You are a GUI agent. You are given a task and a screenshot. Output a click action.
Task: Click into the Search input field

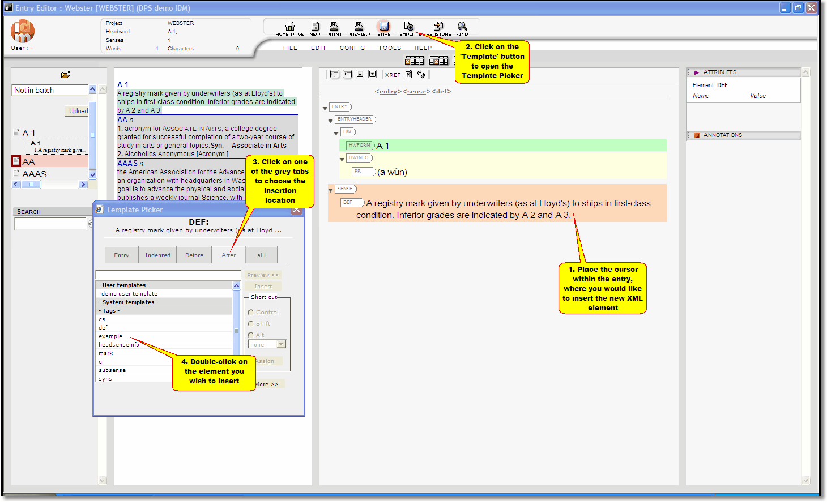(50, 224)
